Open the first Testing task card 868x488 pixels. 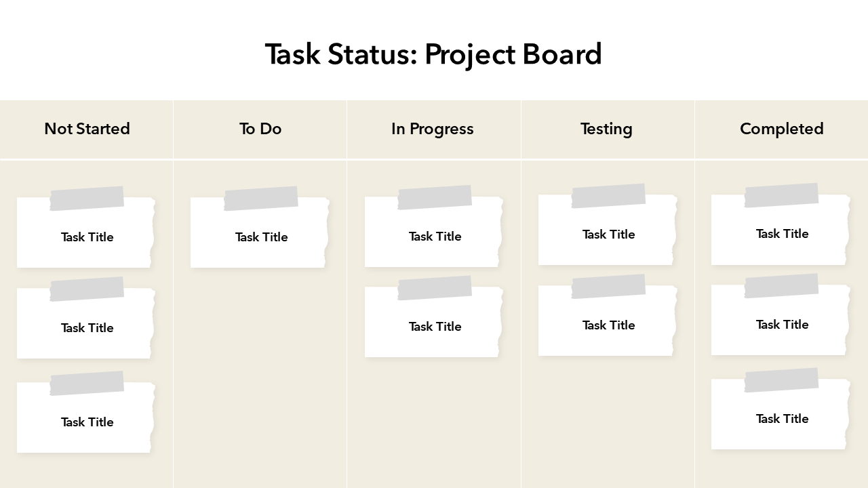[608, 235]
